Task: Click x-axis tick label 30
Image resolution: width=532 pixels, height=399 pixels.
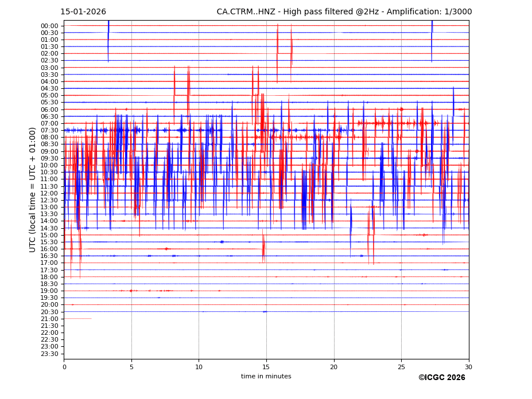Action: 469,367
